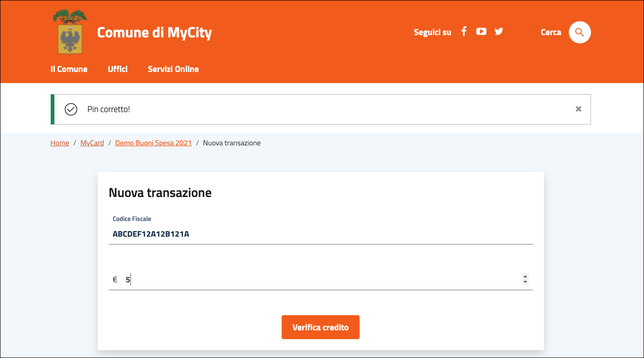
Task: Open the YouTube channel icon
Action: coord(481,31)
